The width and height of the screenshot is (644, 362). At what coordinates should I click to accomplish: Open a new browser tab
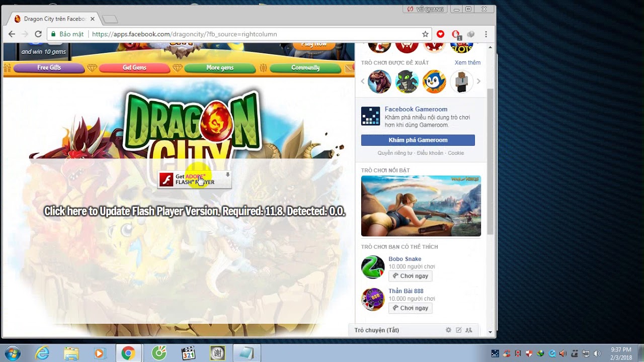click(110, 19)
